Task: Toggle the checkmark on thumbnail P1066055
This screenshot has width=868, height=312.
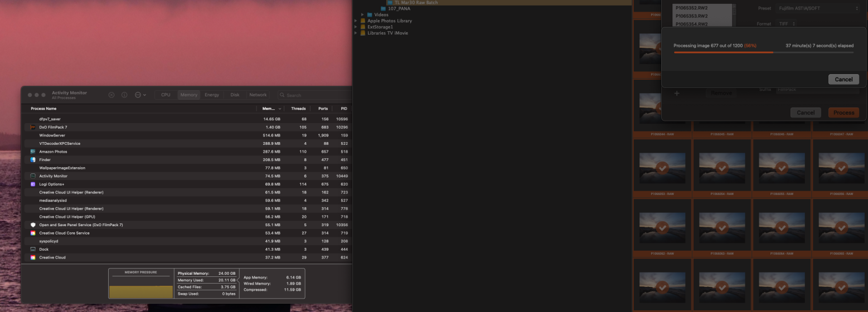Action: point(782,168)
